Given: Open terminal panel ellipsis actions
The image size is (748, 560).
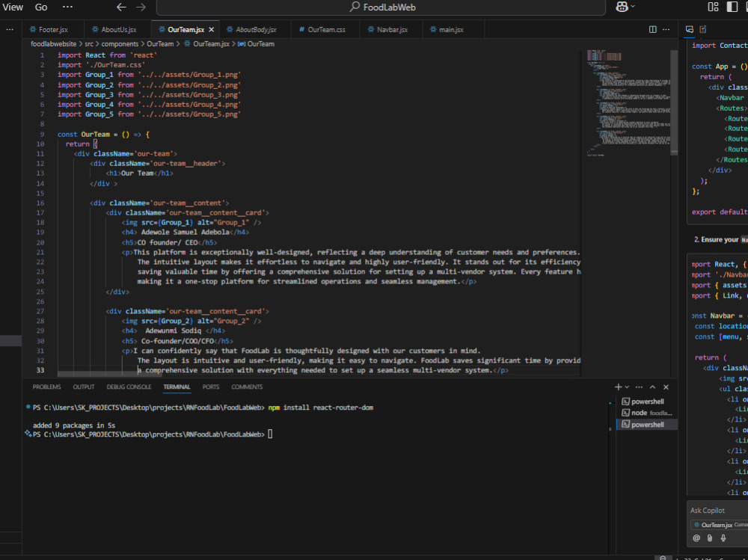Looking at the screenshot, I should [640, 387].
